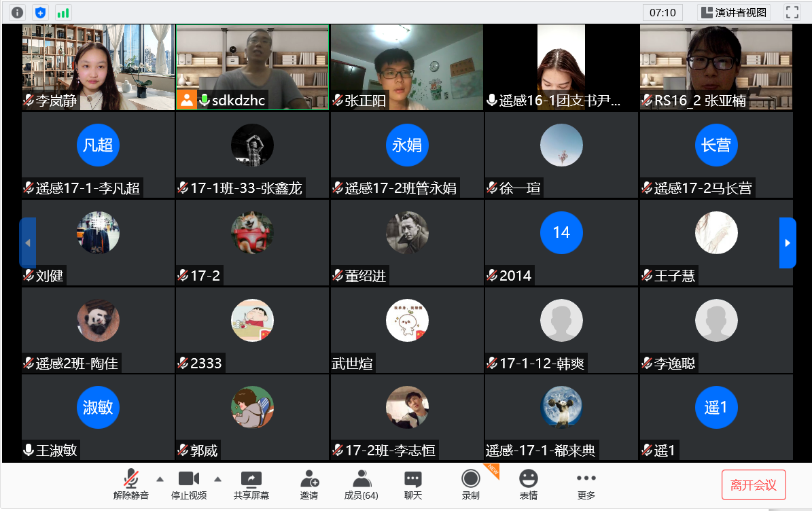Turn off camera with 停止视频

(x=188, y=484)
